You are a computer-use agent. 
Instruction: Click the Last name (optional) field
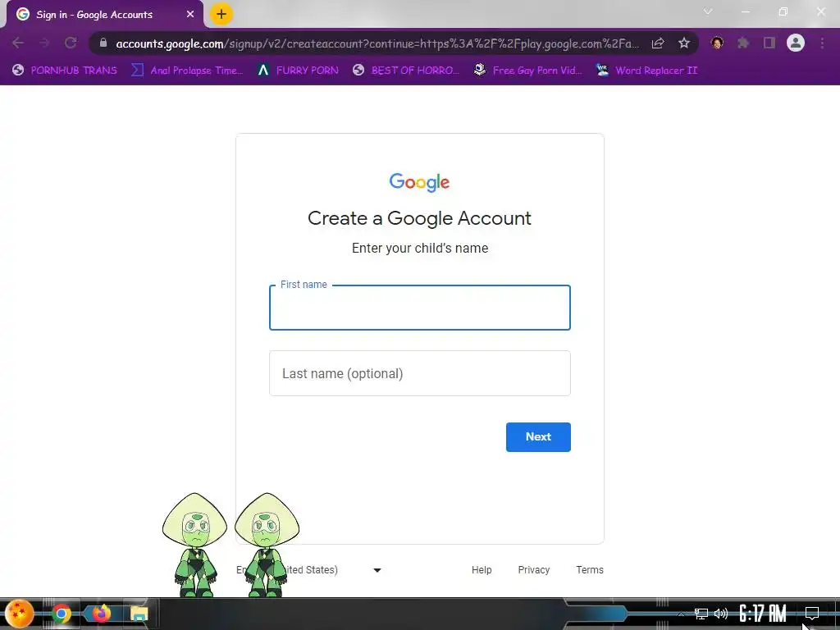pos(419,373)
